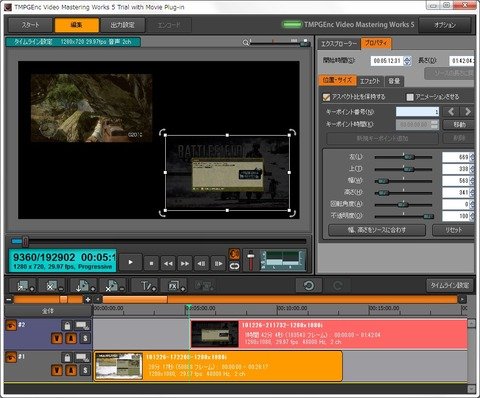Click fit width and height to source button
This screenshot has height=398, width=480.
tap(377, 230)
